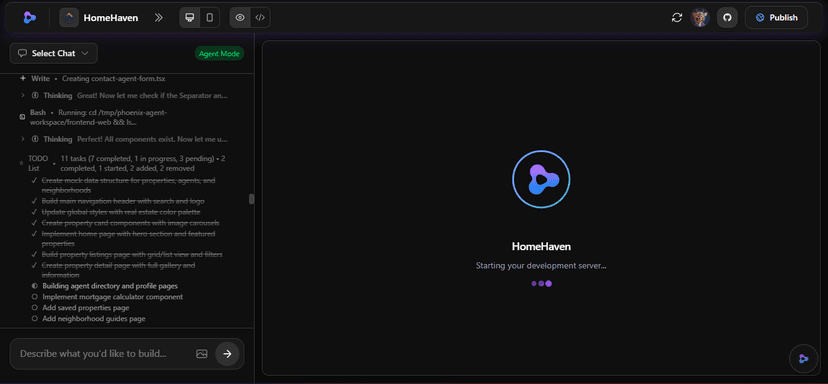Click the chat panel scrollbar thumb
Image resolution: width=828 pixels, height=384 pixels.
coord(251,199)
